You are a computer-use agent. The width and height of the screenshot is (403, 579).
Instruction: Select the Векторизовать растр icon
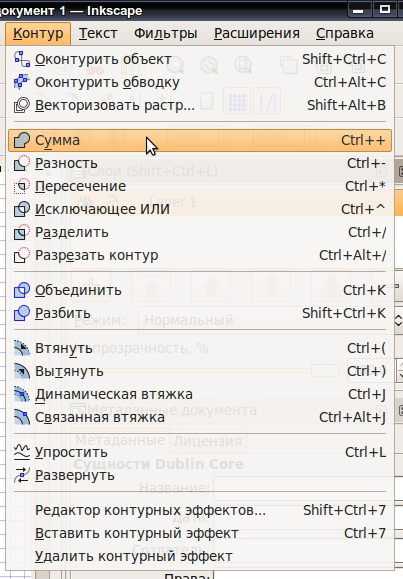[x=21, y=105]
